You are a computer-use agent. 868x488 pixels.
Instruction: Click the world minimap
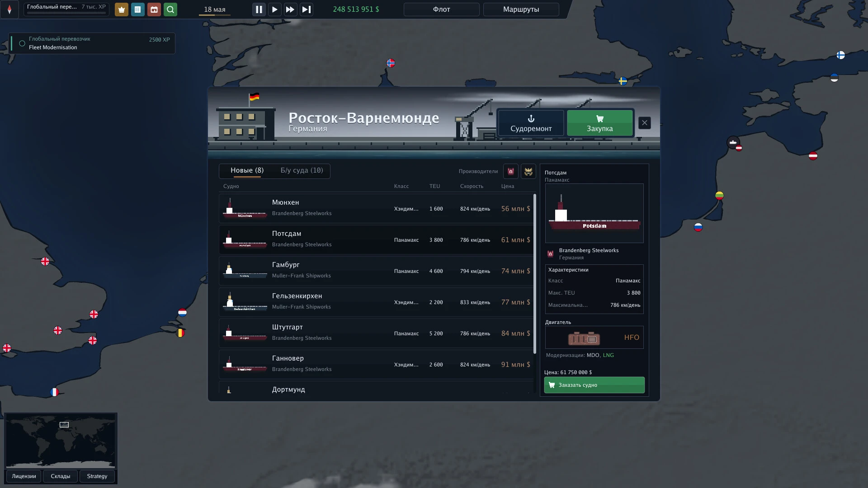[x=61, y=441]
